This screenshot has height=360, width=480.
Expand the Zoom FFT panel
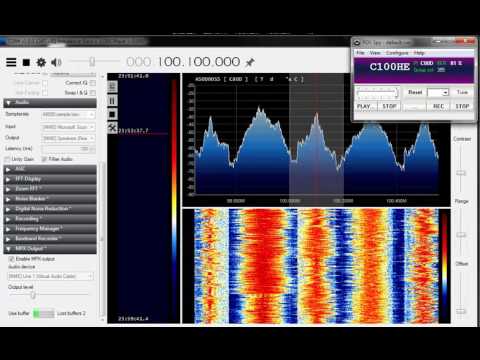pos(50,189)
